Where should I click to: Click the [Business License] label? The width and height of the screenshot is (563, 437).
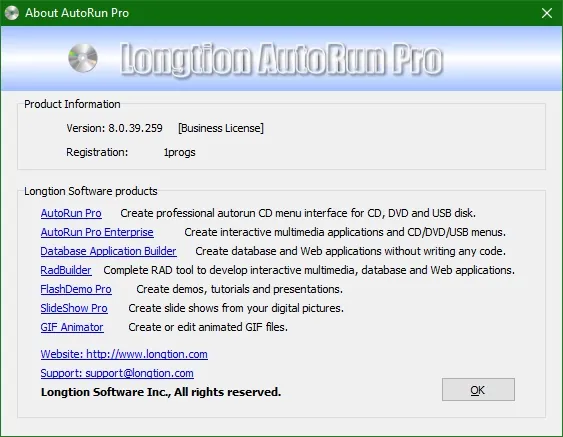click(221, 128)
